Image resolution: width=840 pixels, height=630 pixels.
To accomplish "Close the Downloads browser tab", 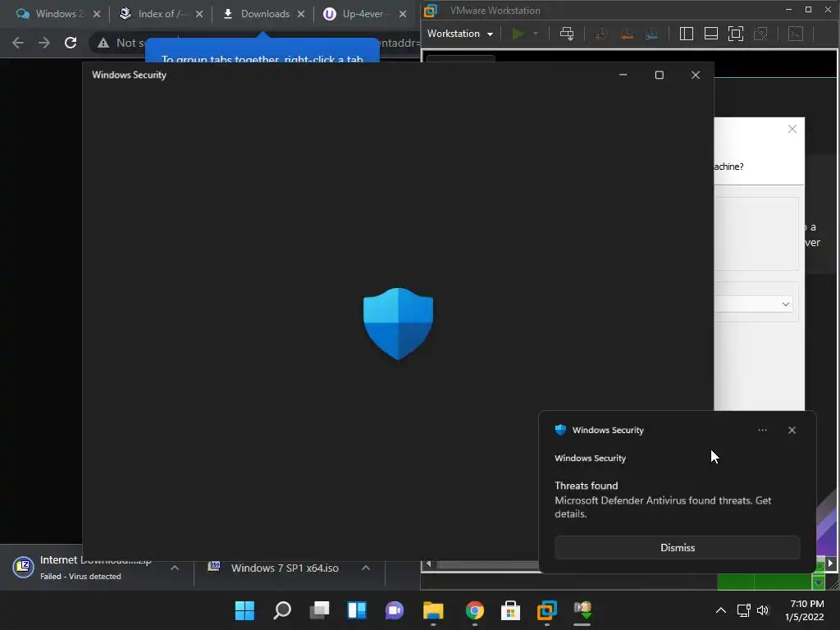I will coord(301,14).
